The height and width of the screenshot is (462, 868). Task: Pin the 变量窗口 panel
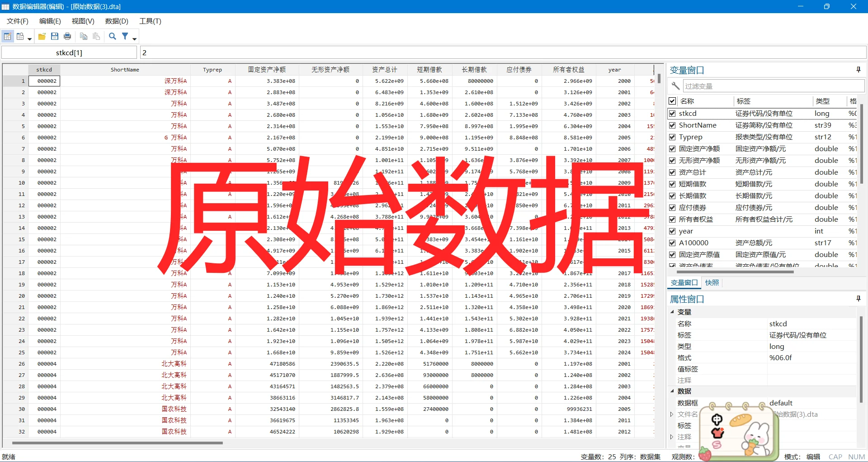(858, 70)
